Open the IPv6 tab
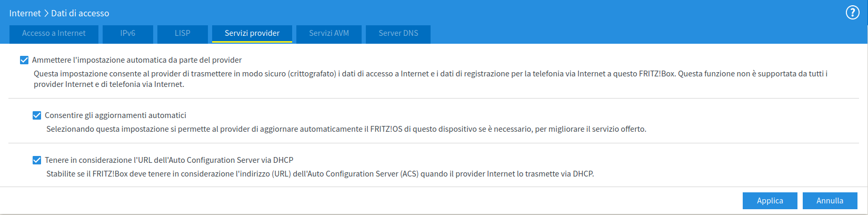 tap(128, 33)
